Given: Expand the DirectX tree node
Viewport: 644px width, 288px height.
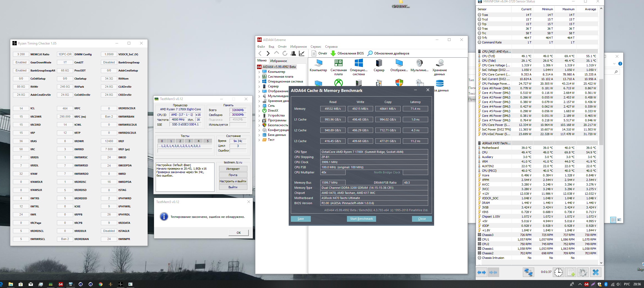Looking at the screenshot, I should point(259,111).
